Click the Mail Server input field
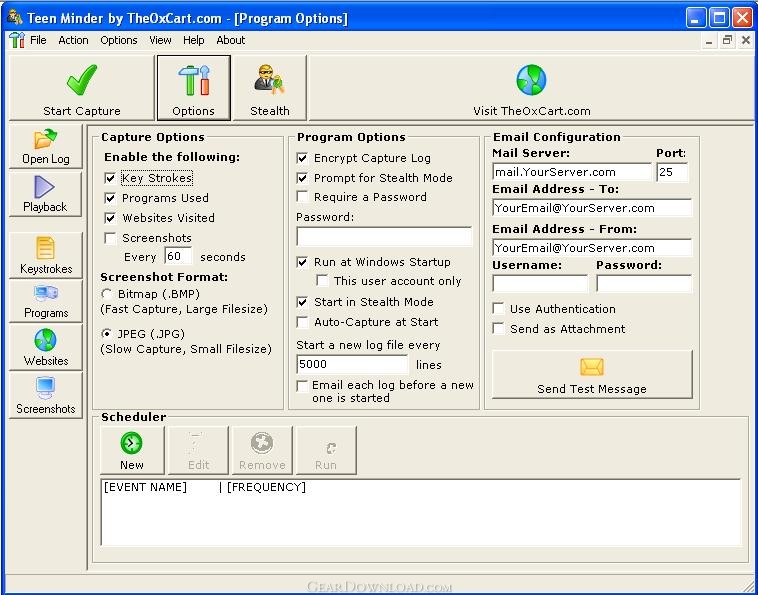Screen dimensions: 758x595 (x=572, y=172)
